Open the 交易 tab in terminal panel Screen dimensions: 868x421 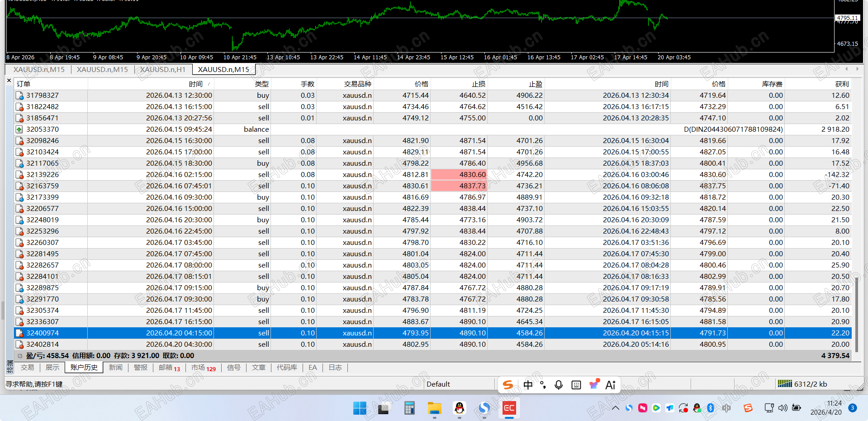[27, 368]
